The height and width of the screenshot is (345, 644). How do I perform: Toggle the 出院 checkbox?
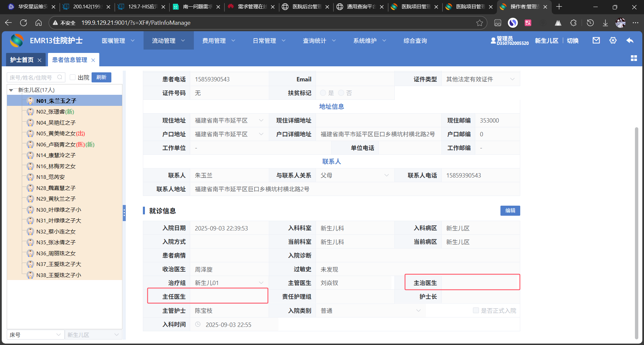[72, 77]
